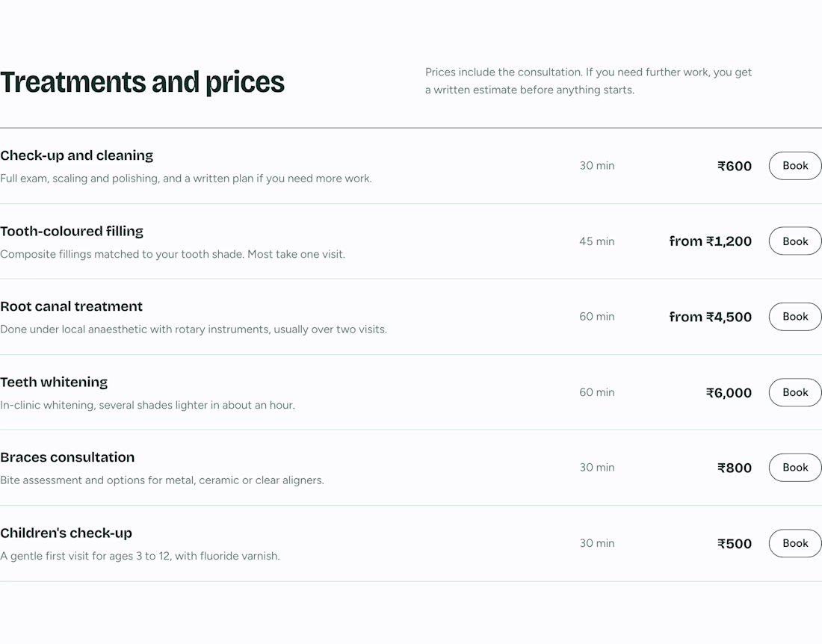This screenshot has width=822, height=644.
Task: Click the ₹600 price
Action: (735, 166)
